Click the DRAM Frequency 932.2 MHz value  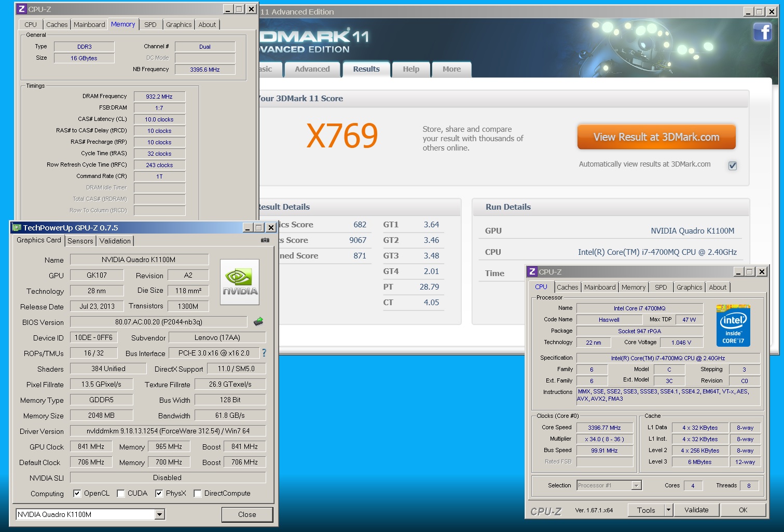click(159, 97)
